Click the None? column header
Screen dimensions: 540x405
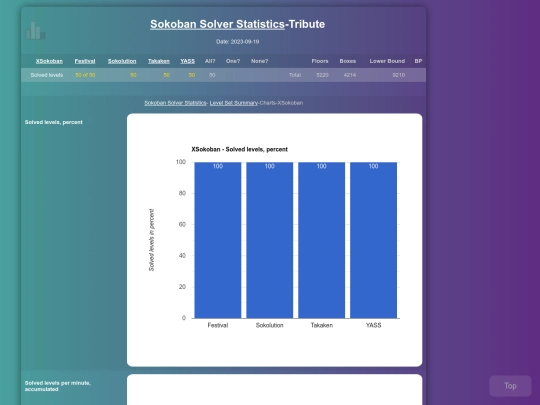click(x=259, y=61)
